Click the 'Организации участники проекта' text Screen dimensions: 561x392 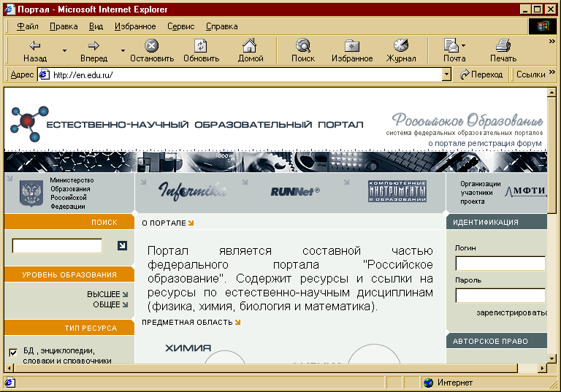[x=480, y=193]
